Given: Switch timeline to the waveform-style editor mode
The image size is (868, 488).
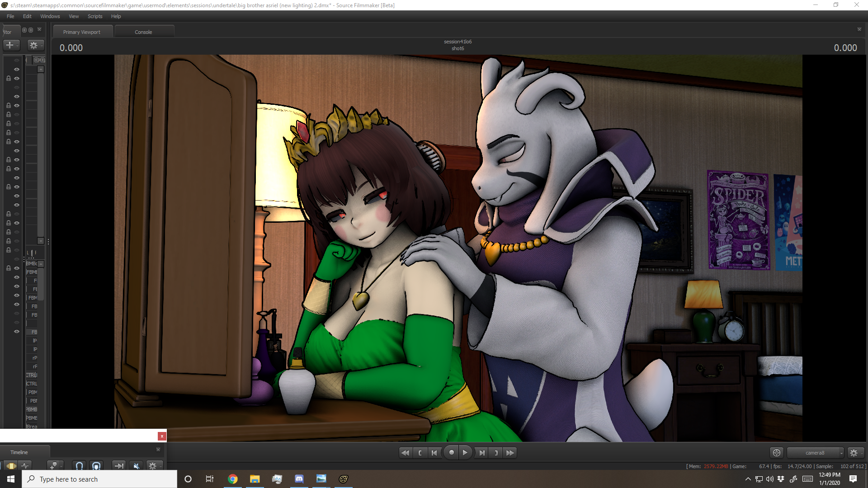Looking at the screenshot, I should coord(25,466).
